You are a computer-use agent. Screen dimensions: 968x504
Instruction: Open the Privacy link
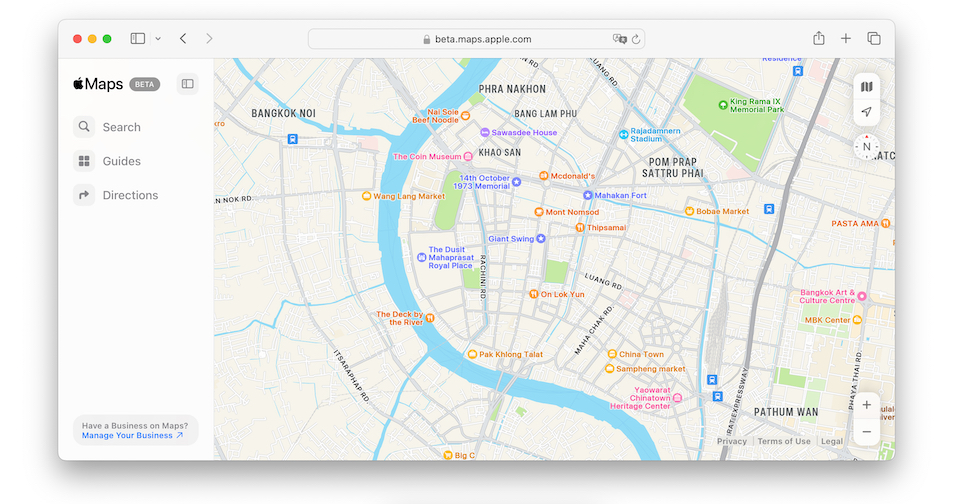click(x=731, y=441)
